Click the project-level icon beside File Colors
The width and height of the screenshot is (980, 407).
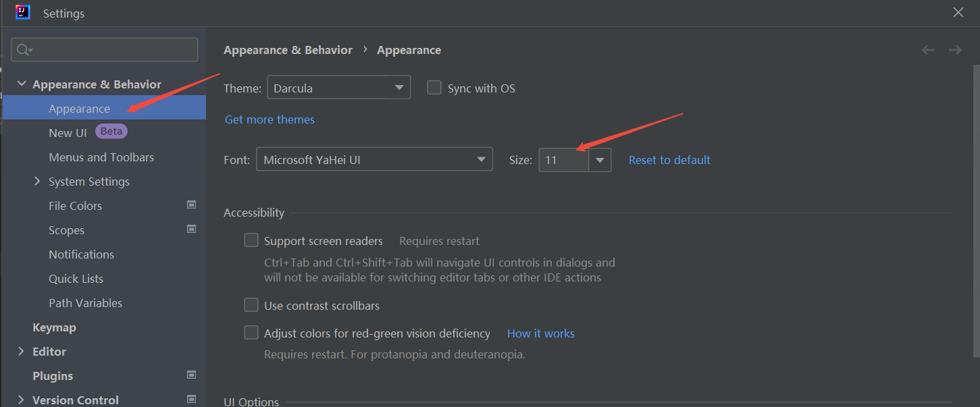[191, 205]
